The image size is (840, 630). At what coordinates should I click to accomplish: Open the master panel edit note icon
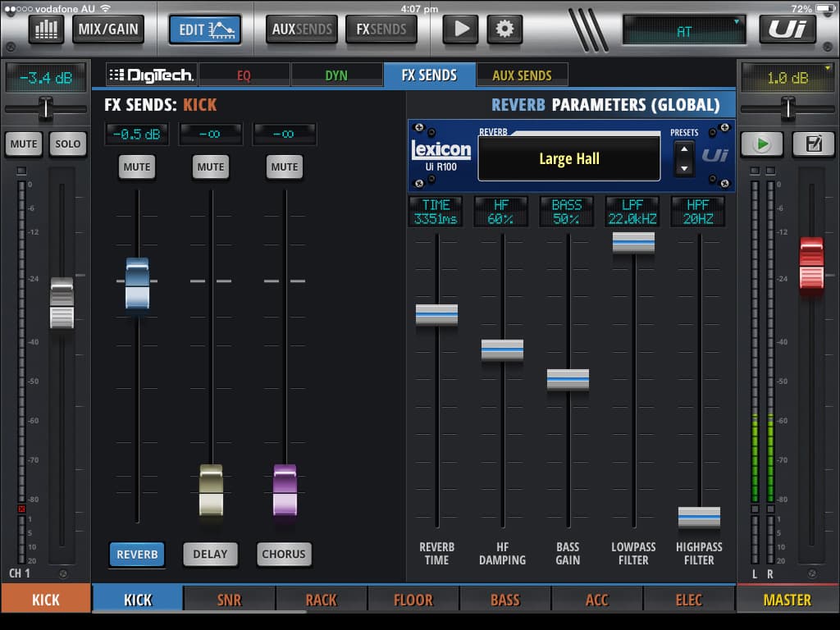point(814,144)
